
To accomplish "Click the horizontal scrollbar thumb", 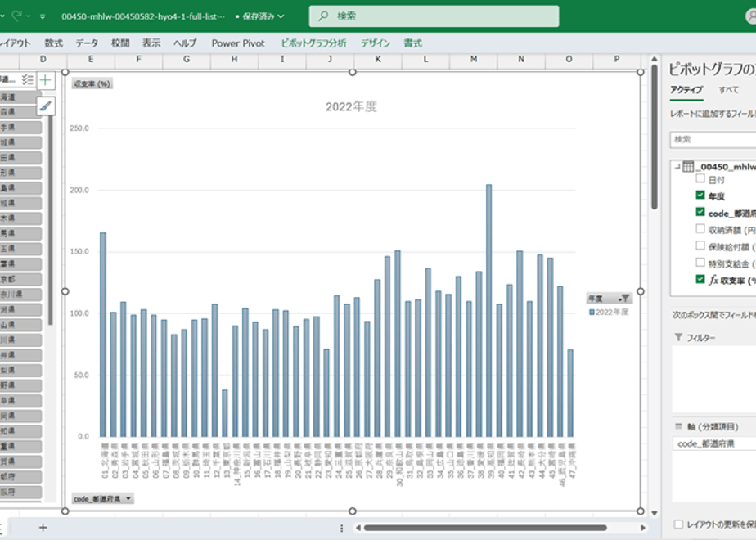I will pyautogui.click(x=485, y=528).
